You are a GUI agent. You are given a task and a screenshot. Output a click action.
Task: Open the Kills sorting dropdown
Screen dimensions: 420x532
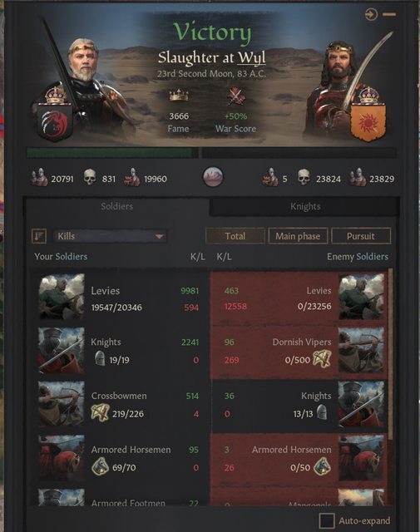pyautogui.click(x=110, y=236)
